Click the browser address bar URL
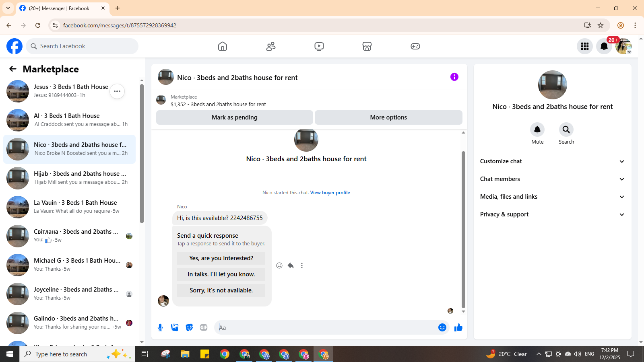 pos(120,25)
